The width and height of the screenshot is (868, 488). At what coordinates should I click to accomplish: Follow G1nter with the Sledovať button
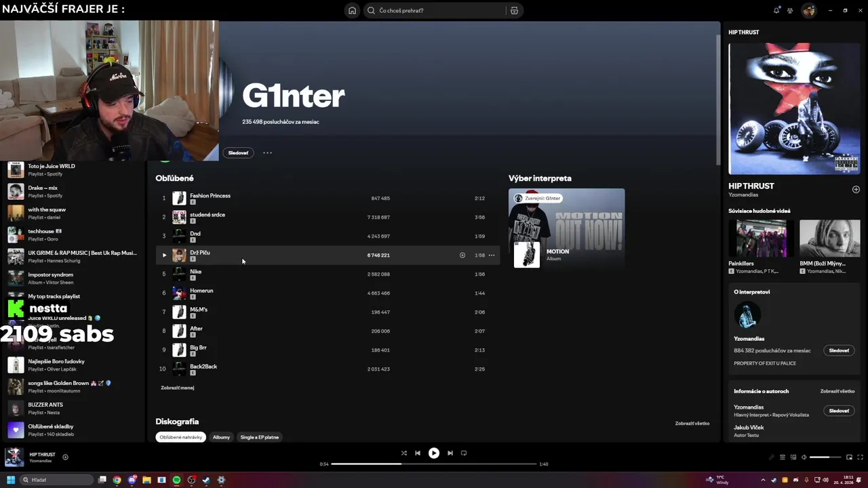[x=238, y=153]
